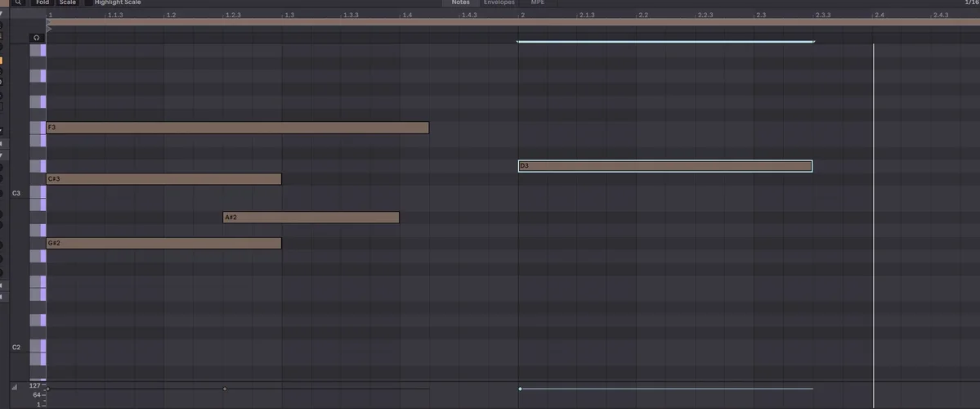Viewport: 980px width, 409px height.
Task: Click the 1/16 grid setting label
Action: click(x=973, y=2)
